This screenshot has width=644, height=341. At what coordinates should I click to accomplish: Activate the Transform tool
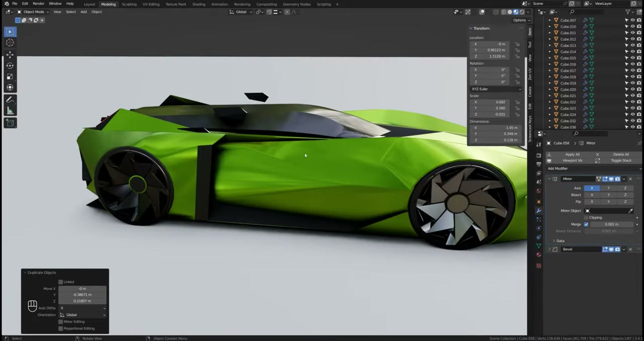(x=10, y=88)
